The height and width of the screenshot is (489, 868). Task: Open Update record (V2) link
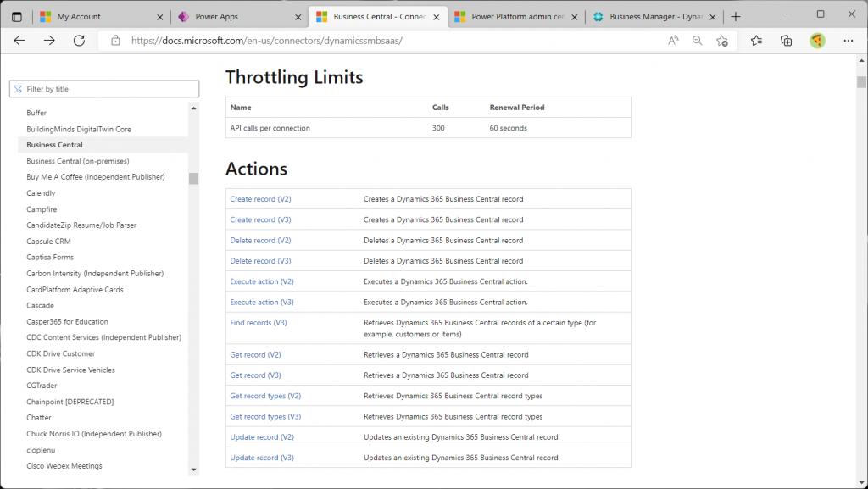(x=262, y=437)
